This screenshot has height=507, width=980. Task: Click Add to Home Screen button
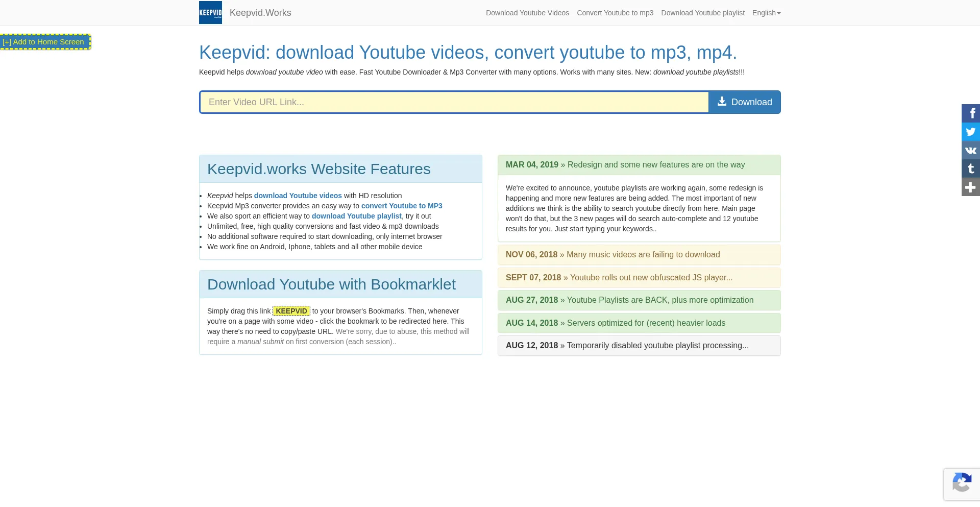(x=45, y=42)
